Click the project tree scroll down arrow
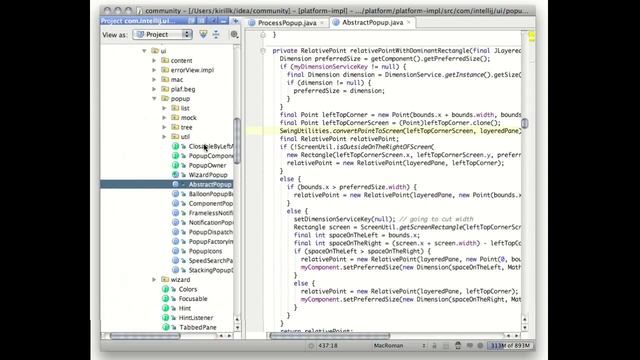 237,328
